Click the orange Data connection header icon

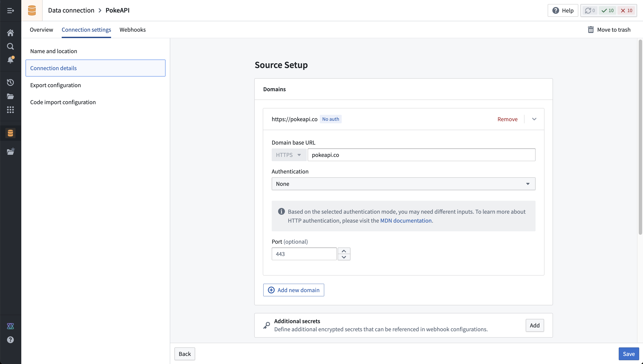coord(32,10)
